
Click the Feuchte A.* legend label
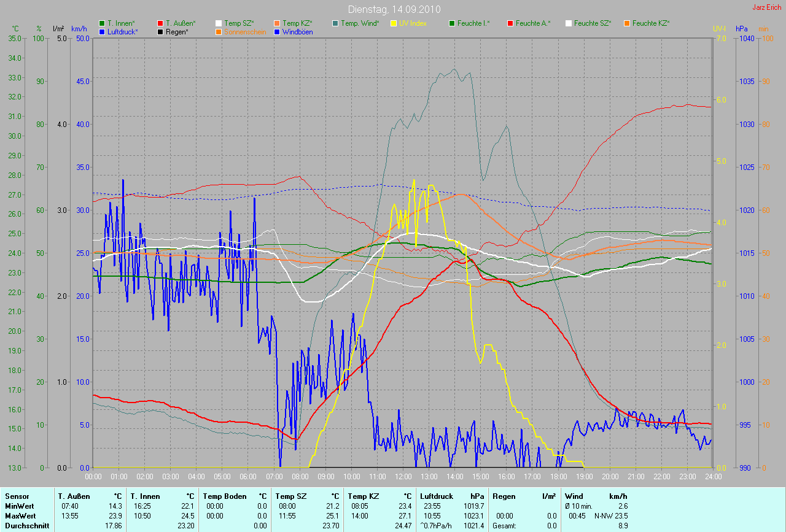[x=532, y=23]
